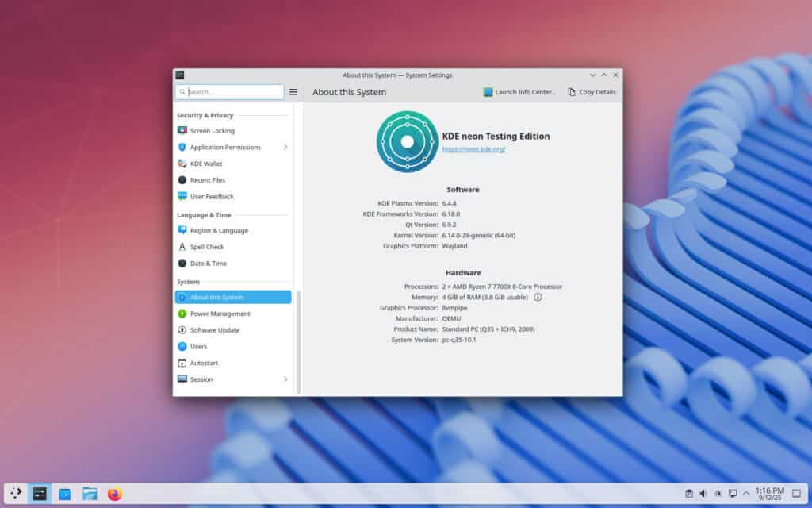Select Standard PC product name text
Screen dimensions: 812x508
click(488, 329)
